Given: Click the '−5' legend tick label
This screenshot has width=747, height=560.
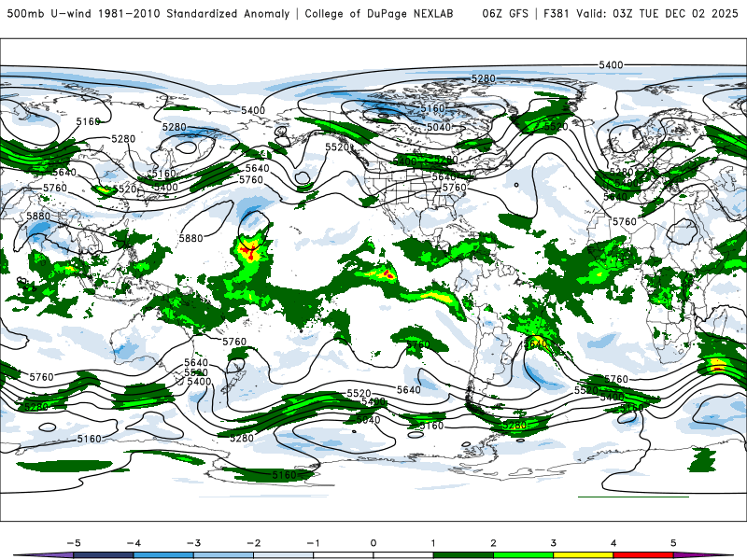Looking at the screenshot, I should click(74, 543).
